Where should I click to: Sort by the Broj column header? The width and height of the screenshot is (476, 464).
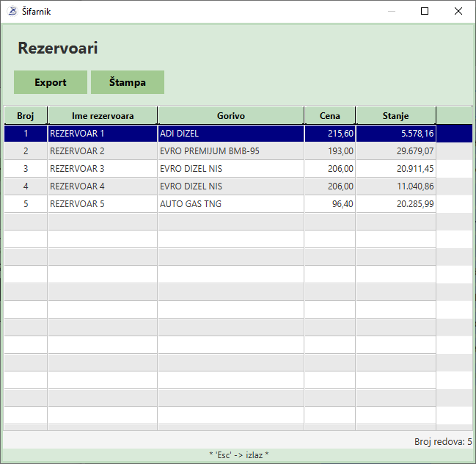click(26, 116)
